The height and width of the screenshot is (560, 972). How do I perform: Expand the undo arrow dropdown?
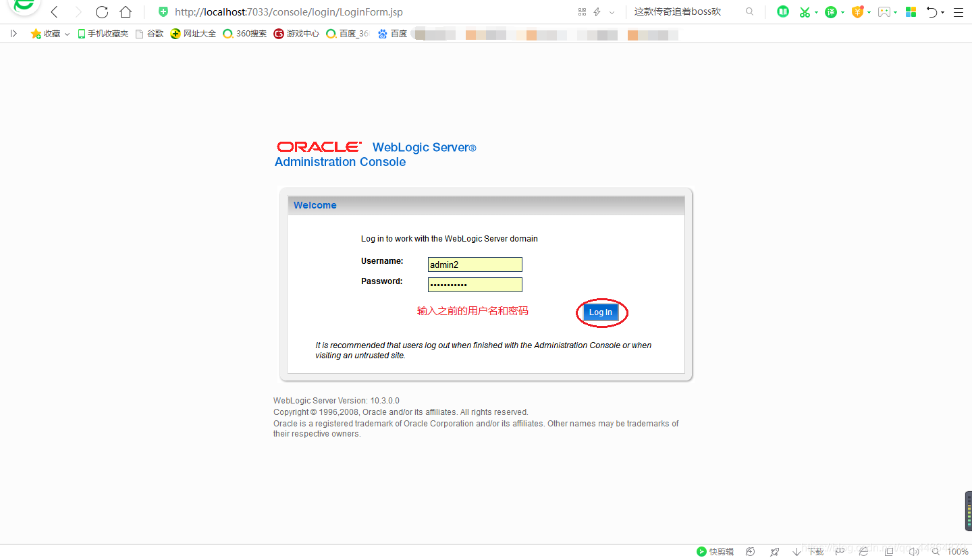(942, 12)
